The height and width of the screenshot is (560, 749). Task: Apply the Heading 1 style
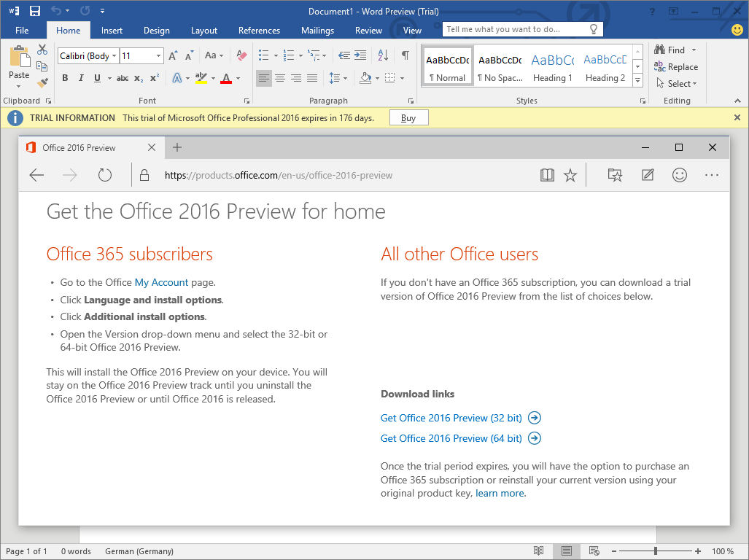(x=553, y=67)
